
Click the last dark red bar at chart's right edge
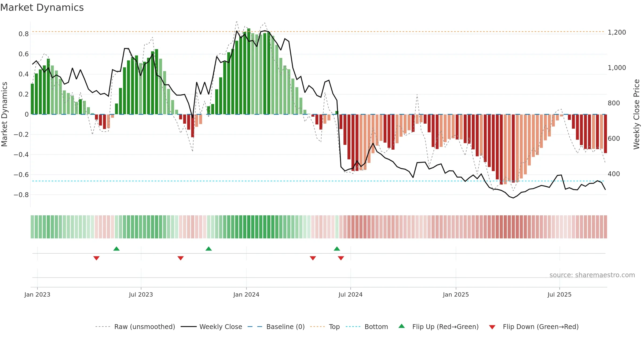coord(605,134)
